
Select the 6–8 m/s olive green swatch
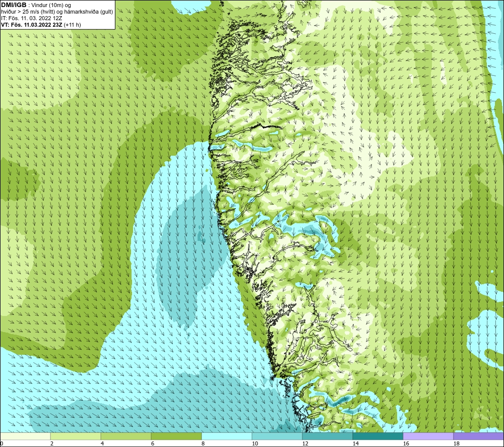pyautogui.click(x=176, y=436)
